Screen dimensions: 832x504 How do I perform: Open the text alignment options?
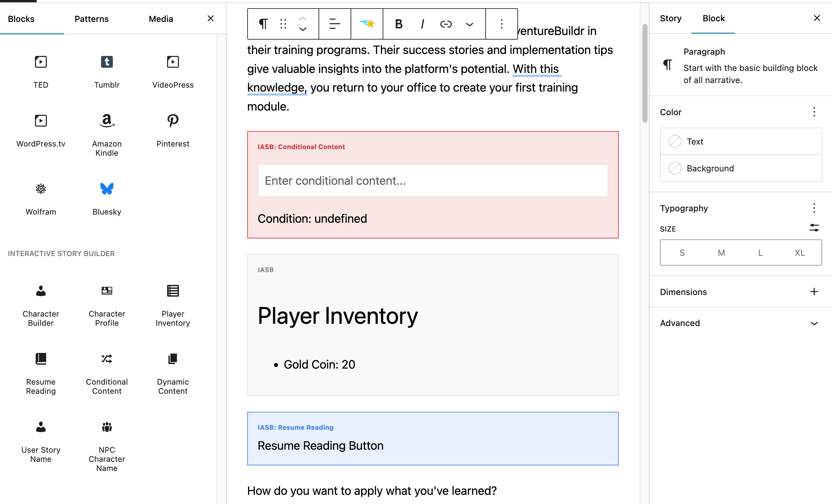pos(335,24)
